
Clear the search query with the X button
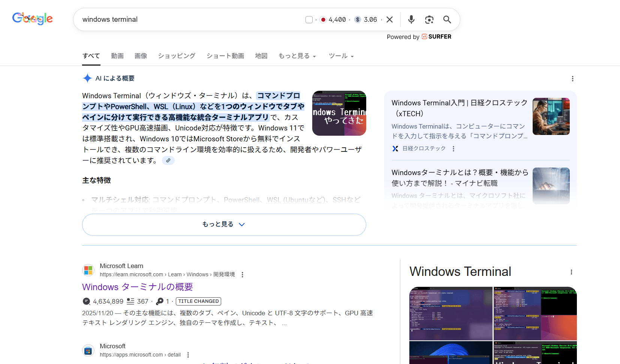click(x=389, y=19)
